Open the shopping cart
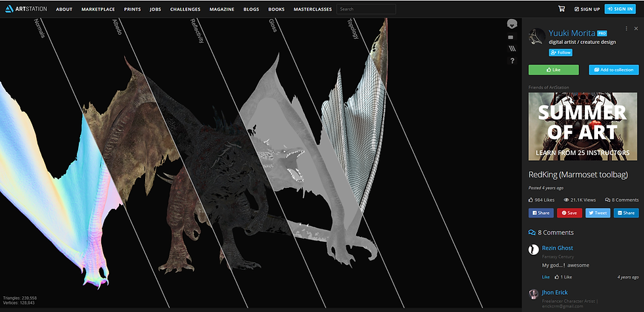This screenshot has height=312, width=644. [561, 9]
